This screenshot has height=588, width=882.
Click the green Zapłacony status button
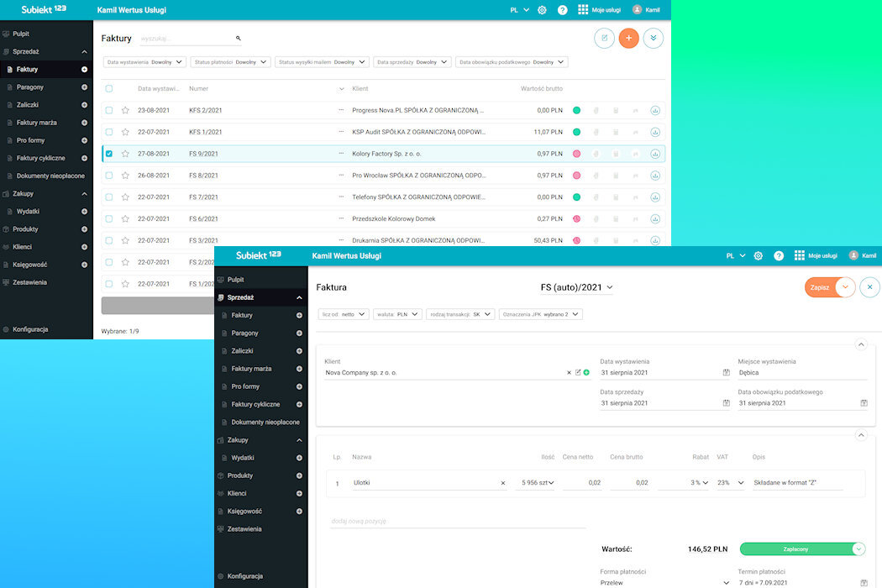pos(795,549)
